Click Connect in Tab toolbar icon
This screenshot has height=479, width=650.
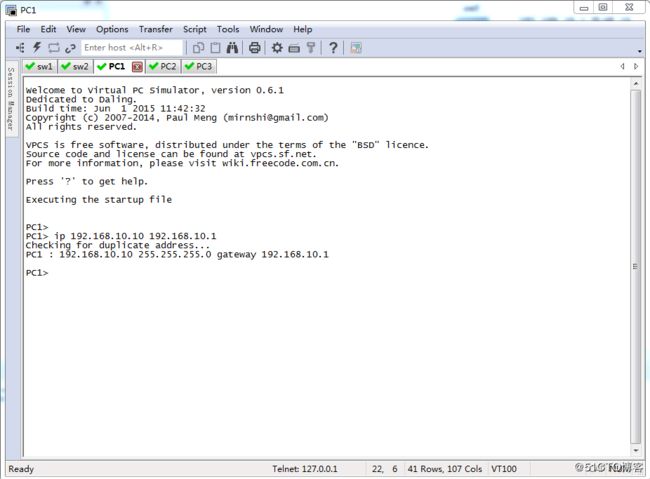[54, 48]
